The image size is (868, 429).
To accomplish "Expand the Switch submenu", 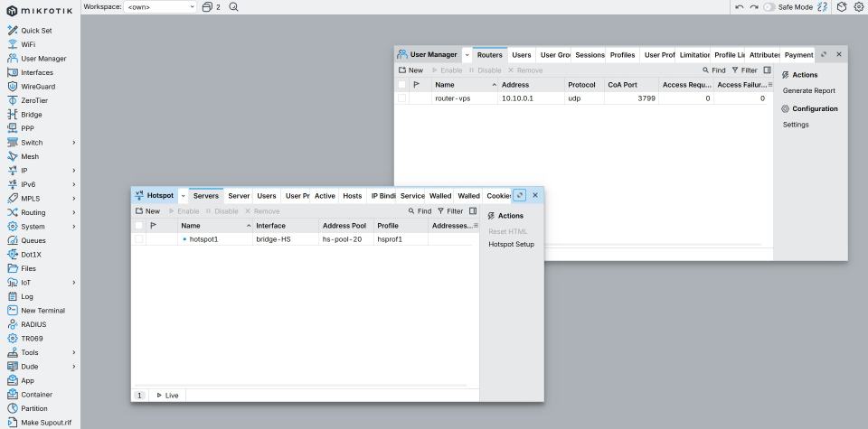I will (x=73, y=143).
